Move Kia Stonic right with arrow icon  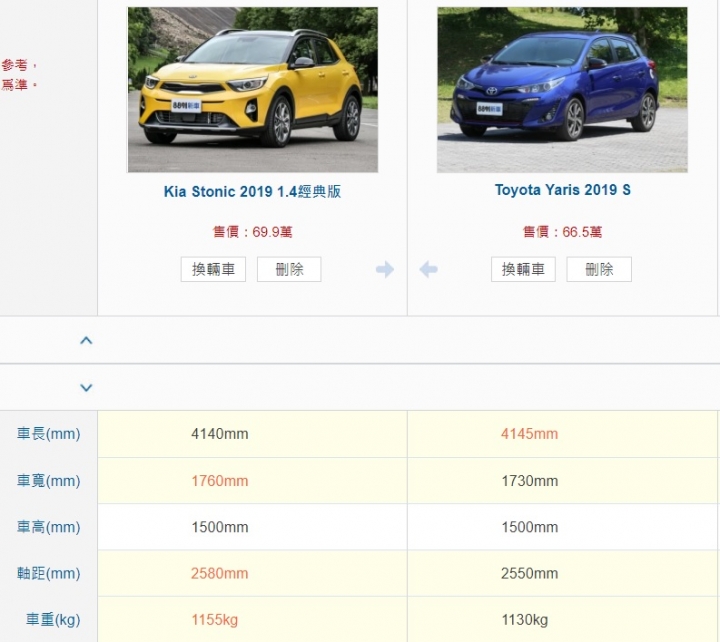click(385, 269)
